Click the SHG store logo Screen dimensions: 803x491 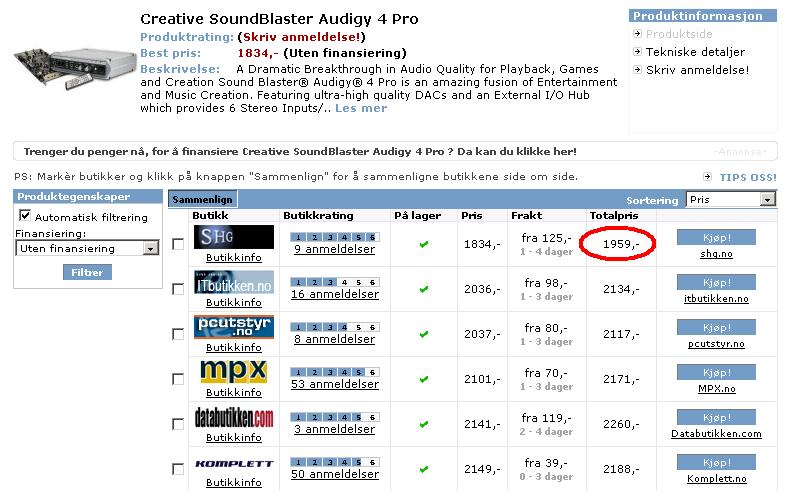(x=234, y=237)
